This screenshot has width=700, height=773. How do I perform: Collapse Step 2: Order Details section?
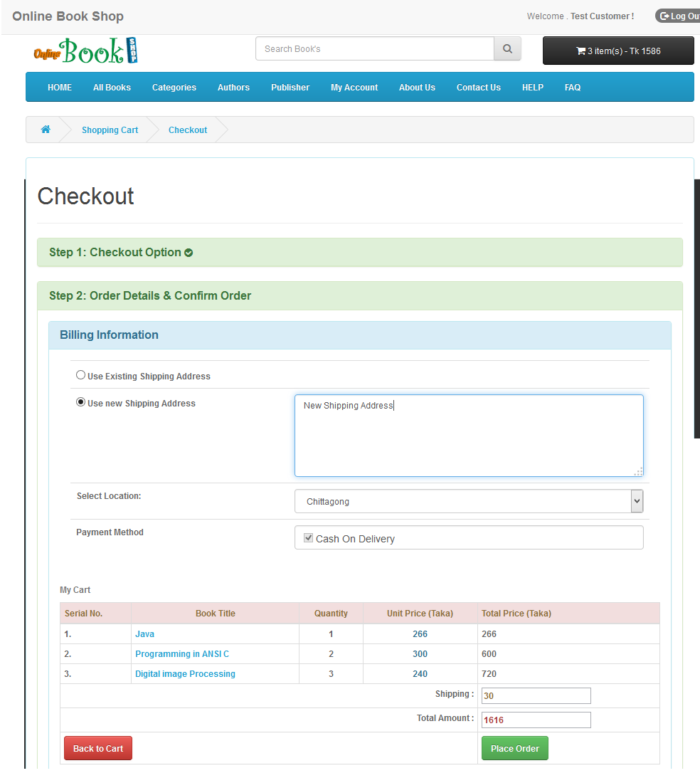[150, 296]
